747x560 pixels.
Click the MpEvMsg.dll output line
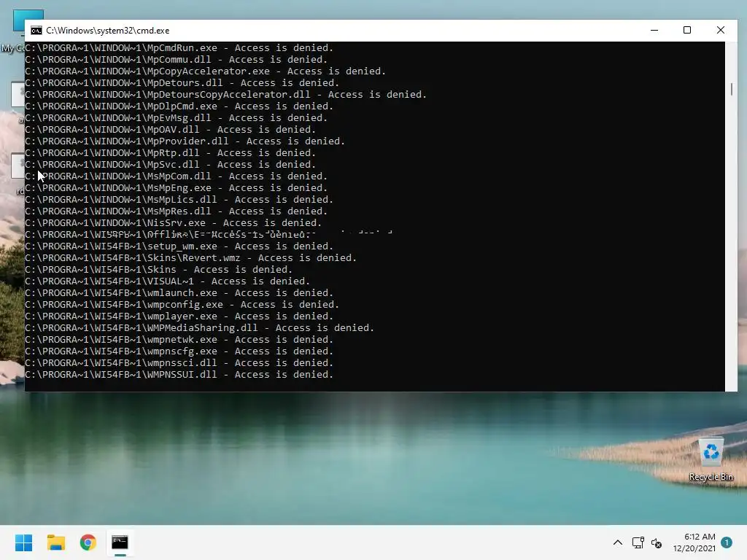(177, 117)
